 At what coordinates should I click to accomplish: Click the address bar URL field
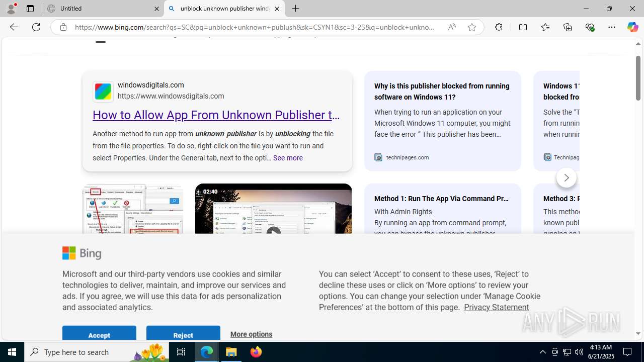255,27
